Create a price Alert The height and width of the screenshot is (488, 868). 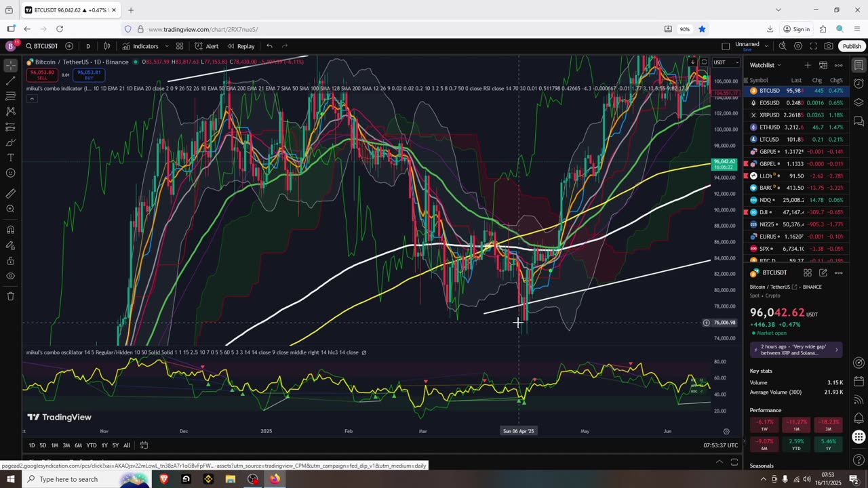206,46
